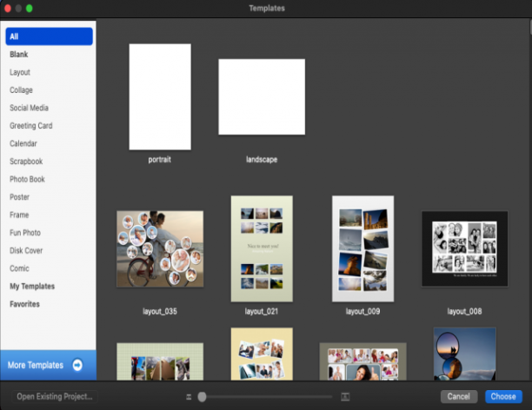The height and width of the screenshot is (410, 532).
Task: Click the More Templates arrow icon
Action: 77,365
